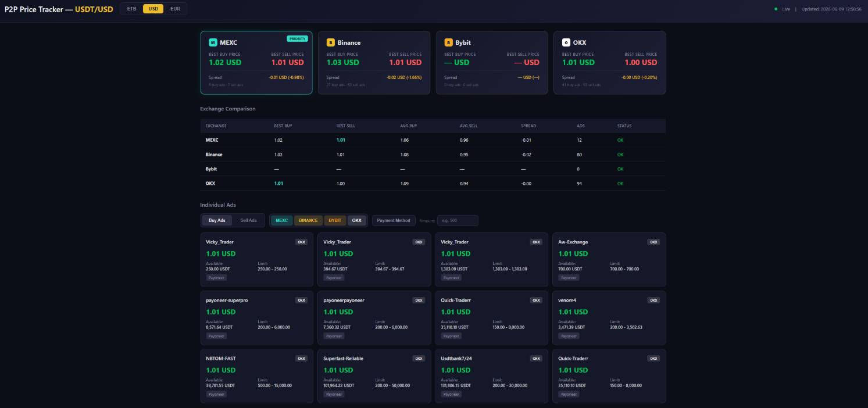The height and width of the screenshot is (408, 868).
Task: Open the Bybit price card
Action: (492, 62)
